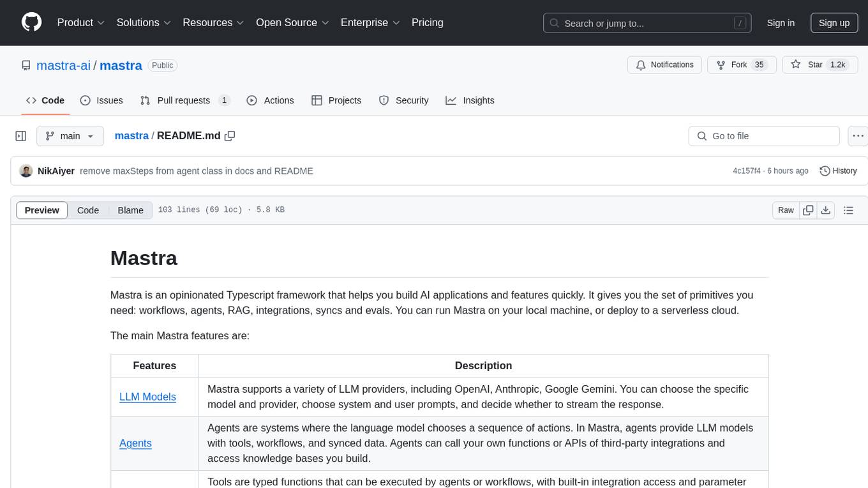Switch to the Code tab
Image resolution: width=868 pixels, height=488 pixels.
(45, 100)
